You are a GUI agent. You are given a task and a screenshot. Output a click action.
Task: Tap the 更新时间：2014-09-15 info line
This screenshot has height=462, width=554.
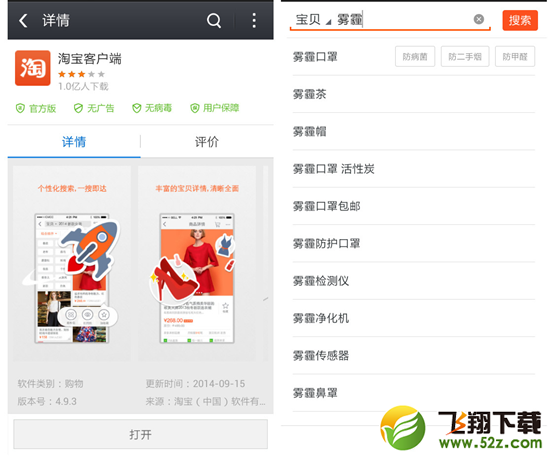tap(195, 384)
